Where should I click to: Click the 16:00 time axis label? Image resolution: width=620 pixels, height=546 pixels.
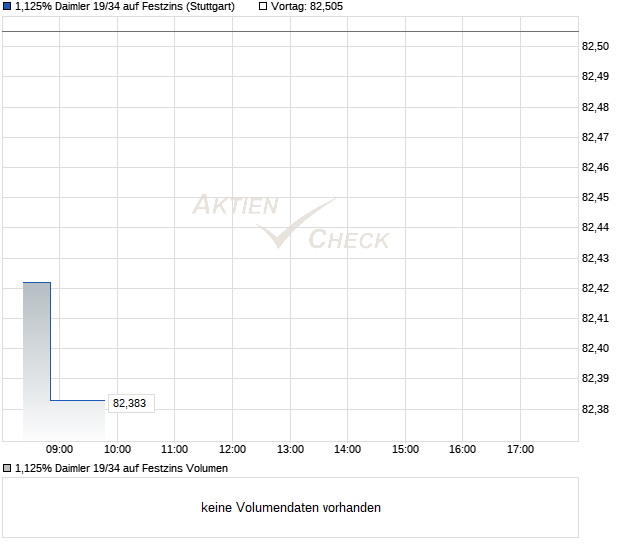point(462,450)
